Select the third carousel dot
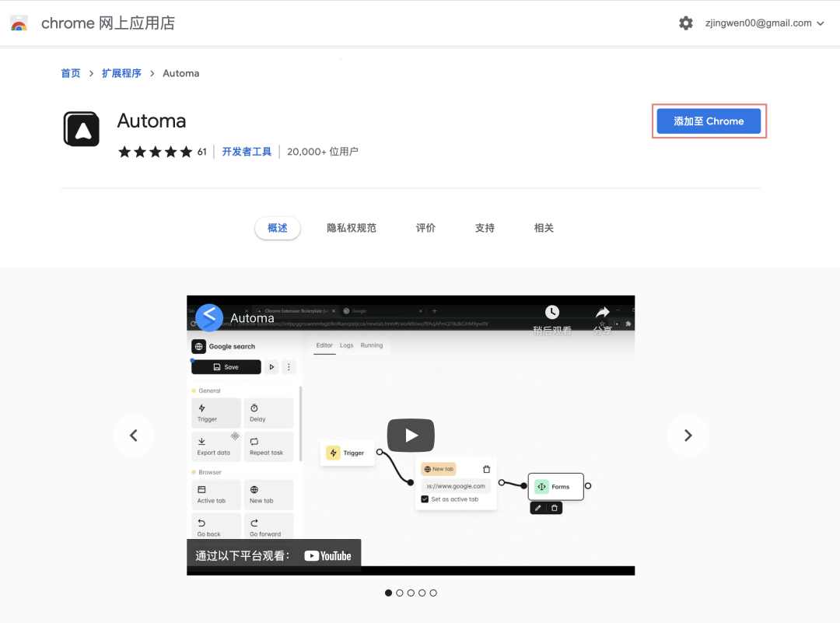This screenshot has width=840, height=623. (x=411, y=593)
